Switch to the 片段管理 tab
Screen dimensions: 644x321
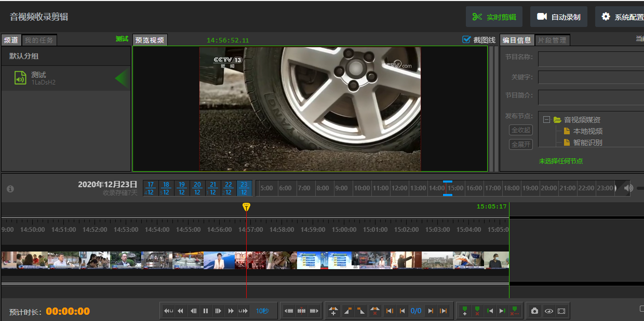point(552,40)
